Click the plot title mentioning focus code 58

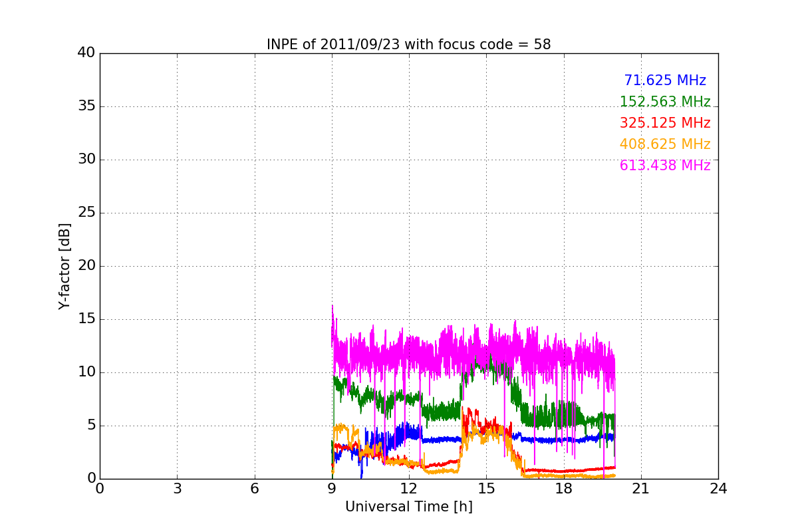point(409,45)
